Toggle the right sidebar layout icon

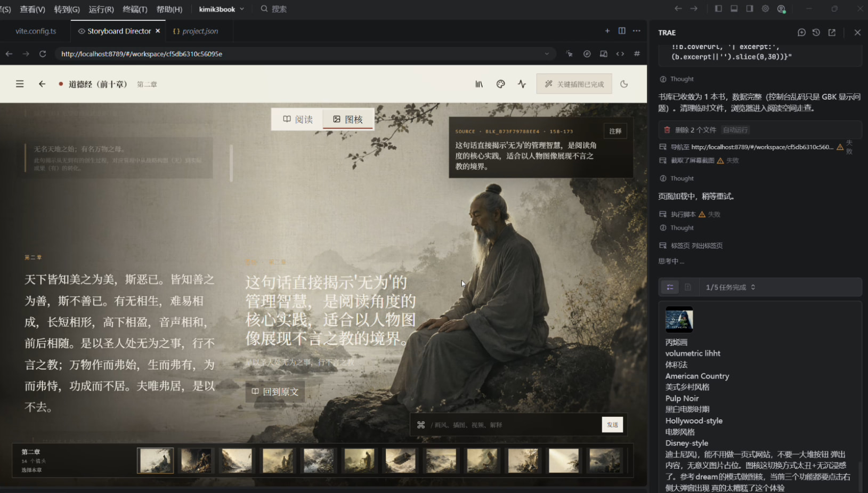click(x=750, y=9)
